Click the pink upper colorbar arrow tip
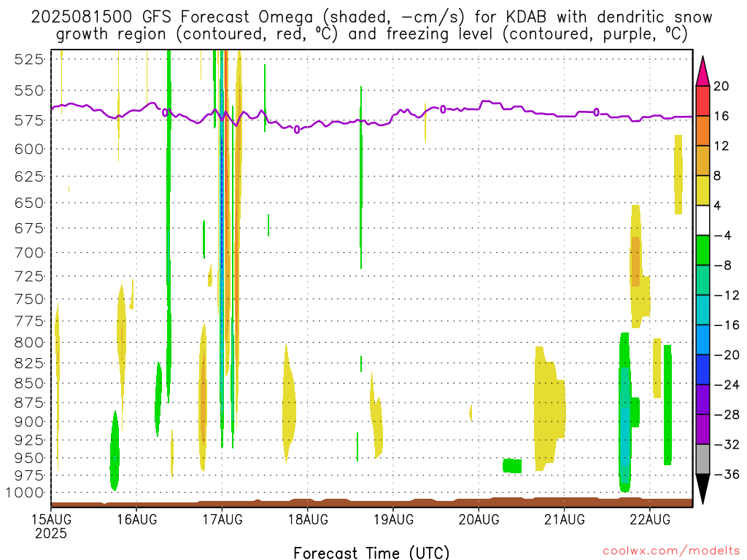The width and height of the screenshot is (747, 560). (703, 71)
